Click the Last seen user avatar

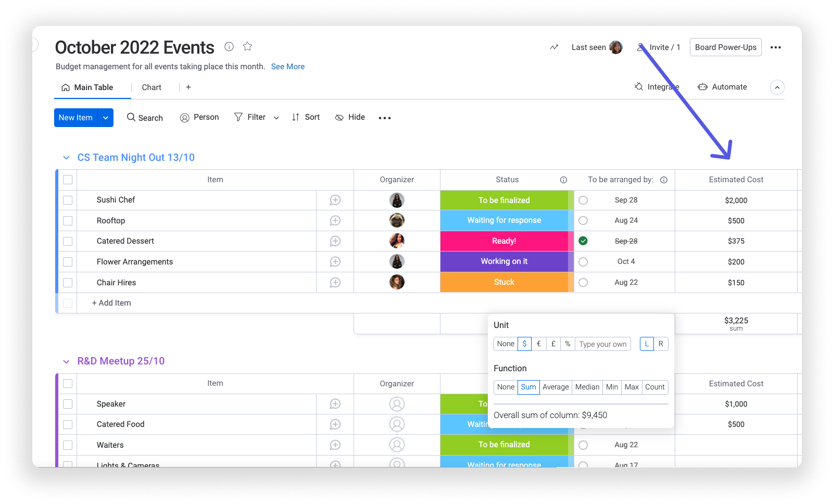point(616,47)
